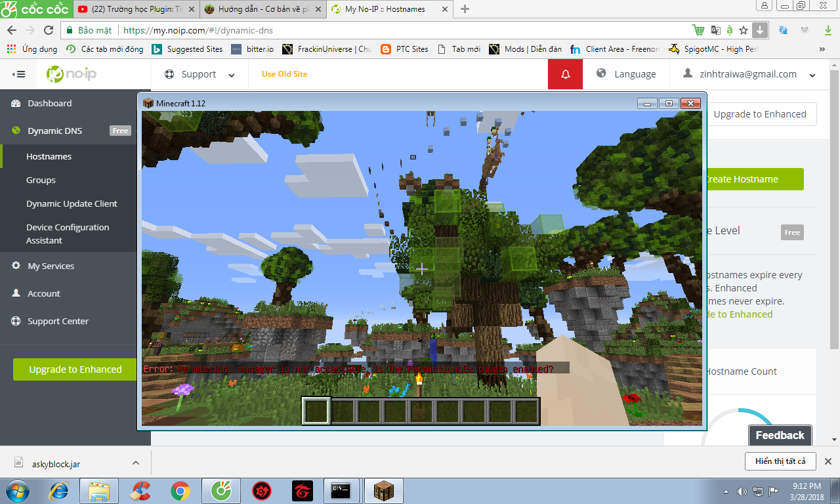The width and height of the screenshot is (840, 504).
Task: Click the translate page icon in address bar
Action: pyautogui.click(x=715, y=30)
